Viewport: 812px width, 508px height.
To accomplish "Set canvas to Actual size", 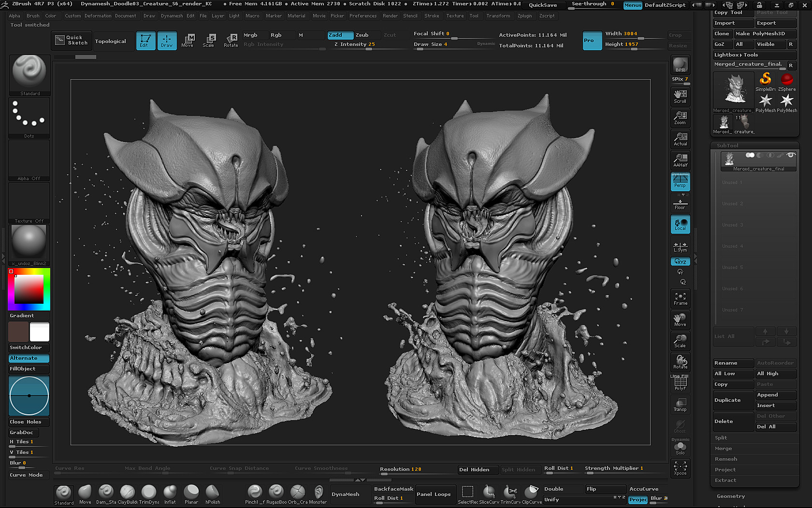I will click(x=680, y=139).
